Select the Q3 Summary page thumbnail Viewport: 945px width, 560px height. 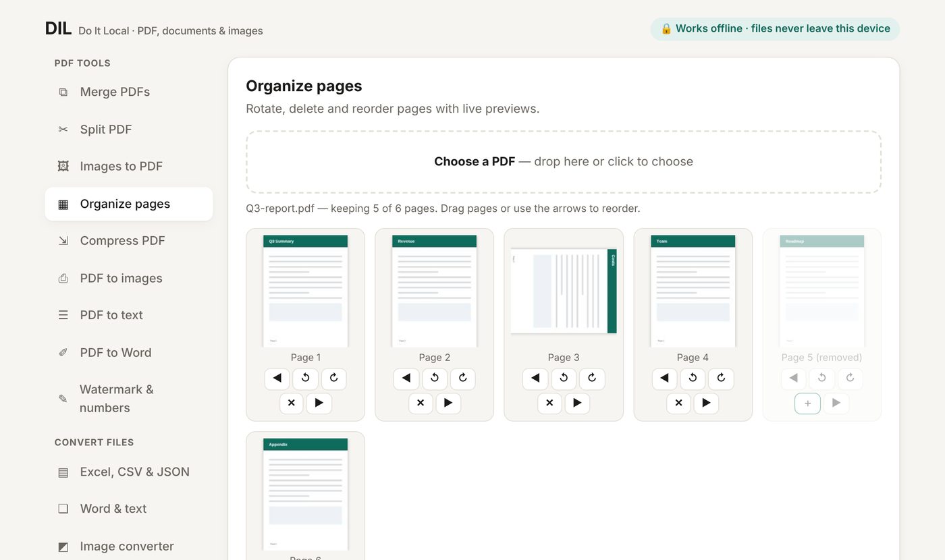306,291
